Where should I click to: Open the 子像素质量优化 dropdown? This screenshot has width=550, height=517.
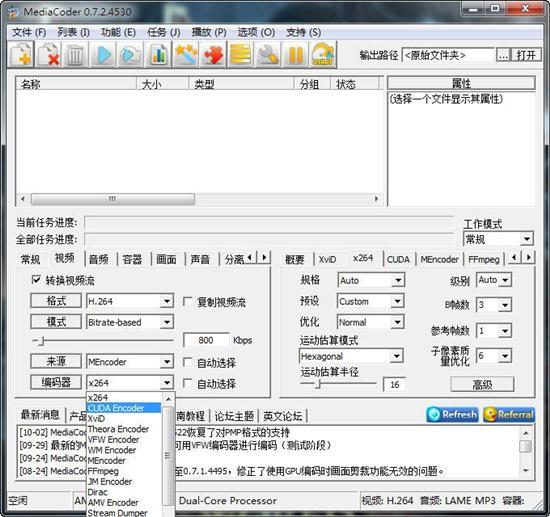pyautogui.click(x=505, y=356)
